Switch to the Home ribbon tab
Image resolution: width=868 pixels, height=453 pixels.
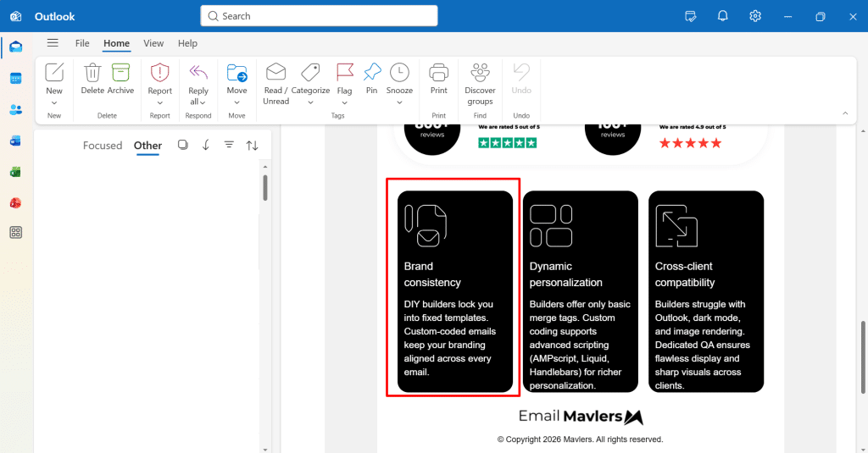[116, 43]
